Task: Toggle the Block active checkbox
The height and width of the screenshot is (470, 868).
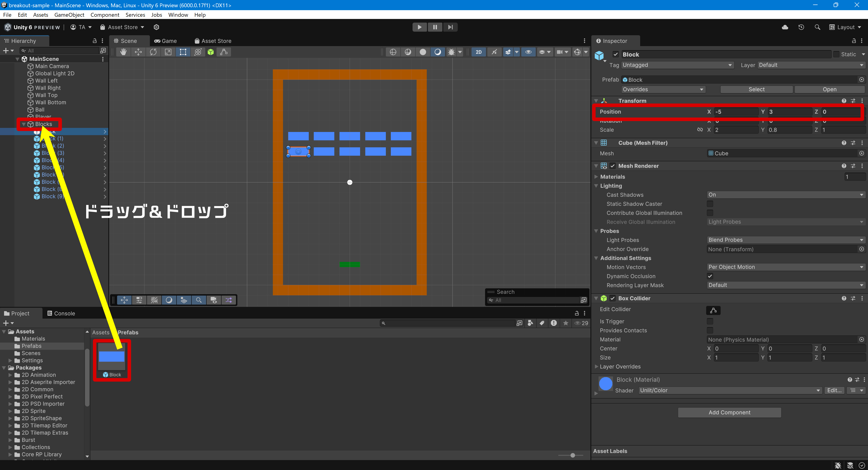Action: tap(616, 54)
